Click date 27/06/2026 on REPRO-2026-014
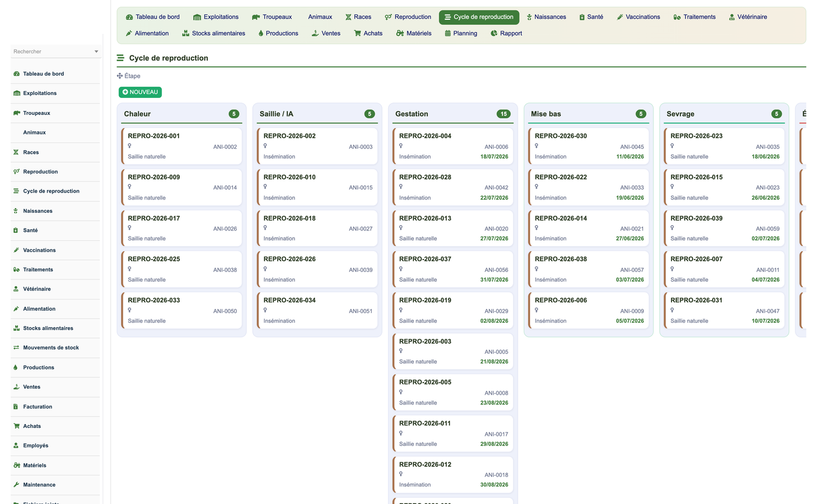 (630, 239)
